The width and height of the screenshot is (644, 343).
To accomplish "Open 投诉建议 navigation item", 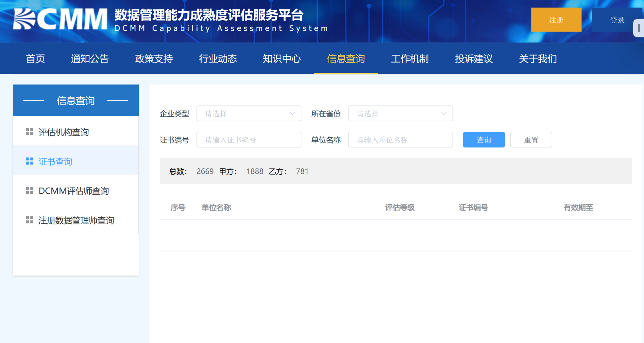I will pos(474,59).
